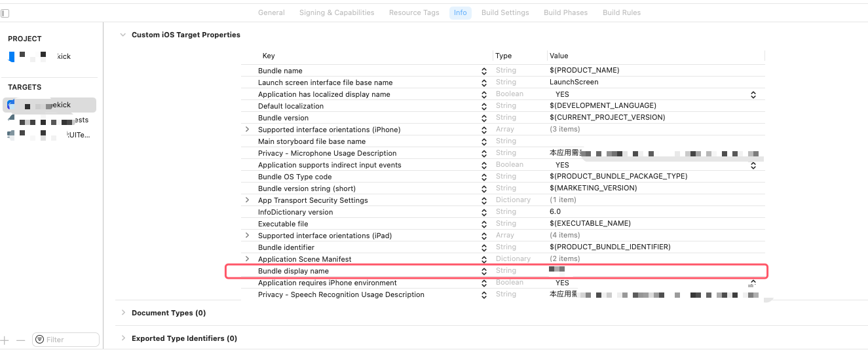Switch to Build Phases tab
The image size is (868, 354).
[x=565, y=12]
